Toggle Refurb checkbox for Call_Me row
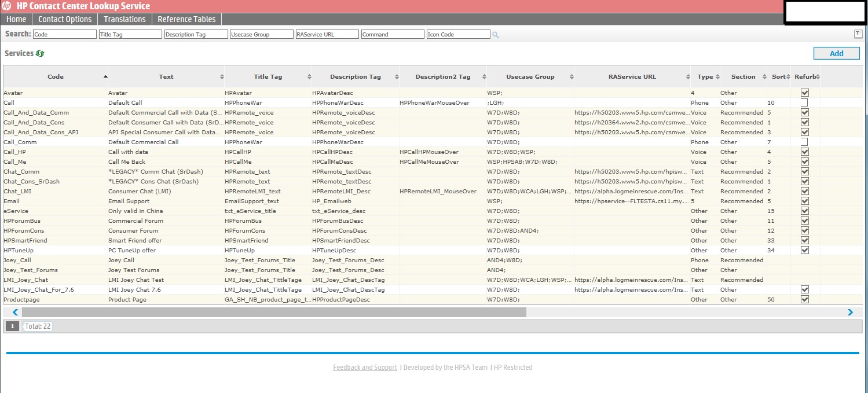This screenshot has width=868, height=393. [804, 161]
